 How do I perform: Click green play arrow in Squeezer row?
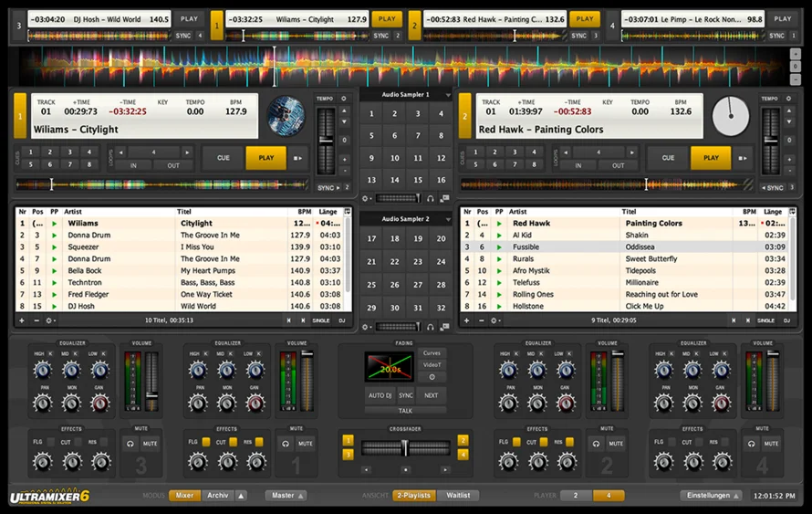(x=54, y=247)
